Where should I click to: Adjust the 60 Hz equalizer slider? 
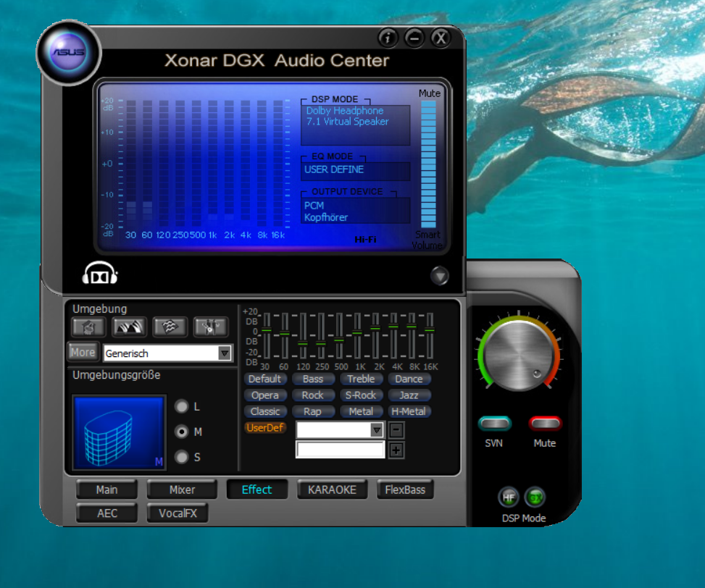285,335
